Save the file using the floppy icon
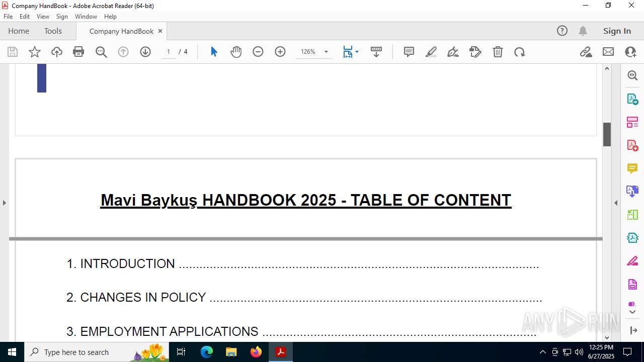This screenshot has width=644, height=362. point(13,52)
